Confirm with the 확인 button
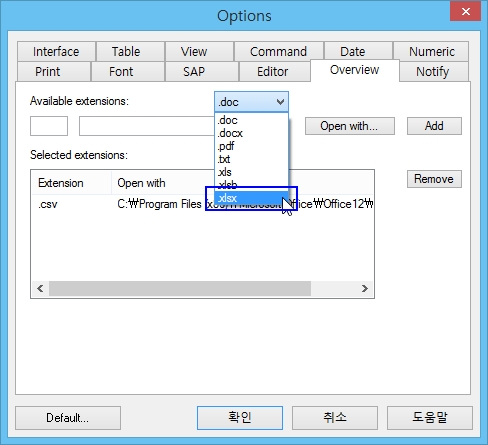The width and height of the screenshot is (488, 445). click(240, 418)
